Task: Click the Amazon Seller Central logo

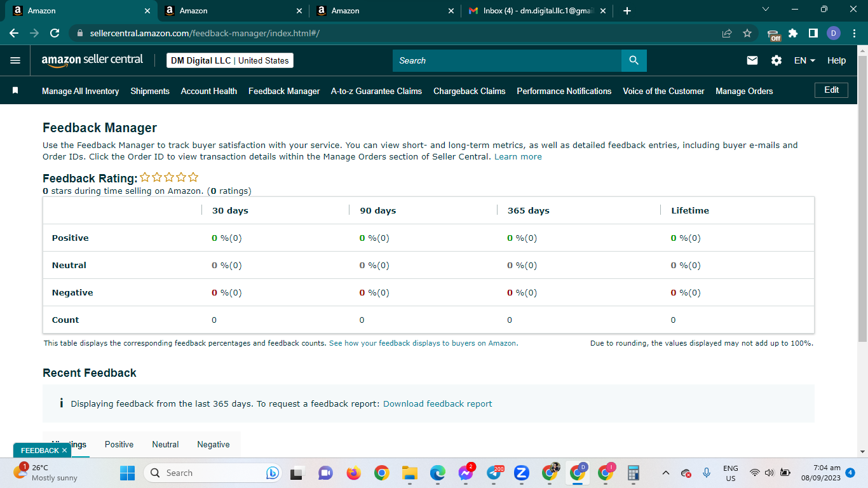Action: [x=93, y=60]
